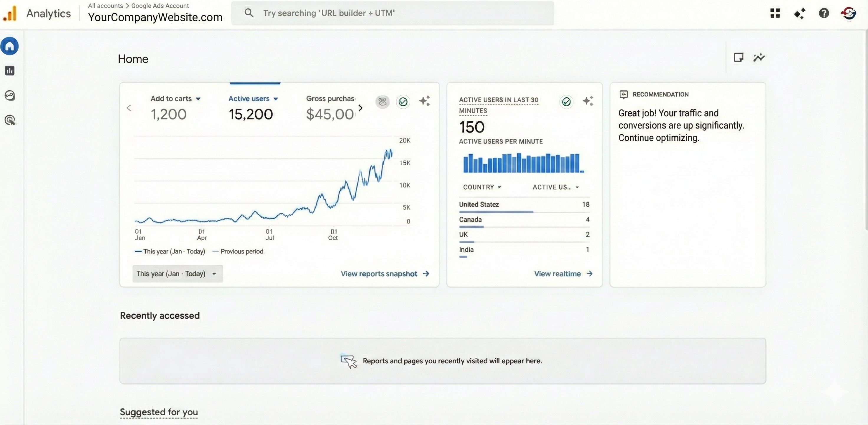
Task: Expand the COUNTRY dimension dropdown
Action: [x=482, y=187]
